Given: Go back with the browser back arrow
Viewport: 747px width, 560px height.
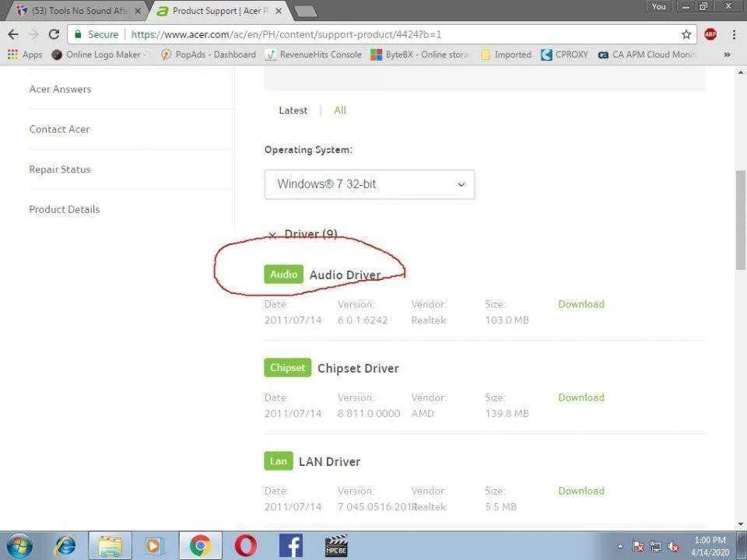Looking at the screenshot, I should click(x=13, y=34).
